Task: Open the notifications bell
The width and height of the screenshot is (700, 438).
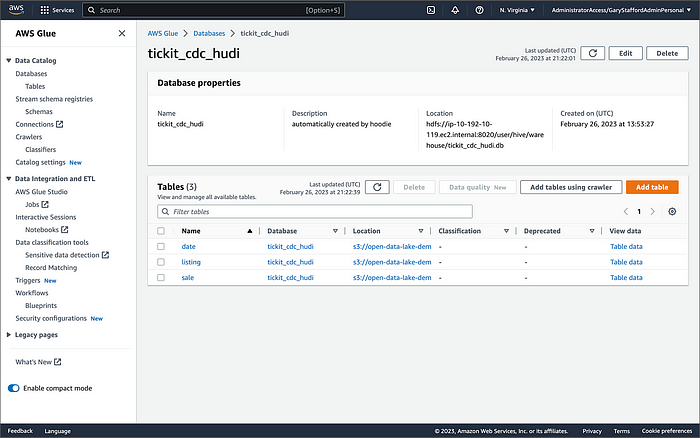Action: coord(455,10)
